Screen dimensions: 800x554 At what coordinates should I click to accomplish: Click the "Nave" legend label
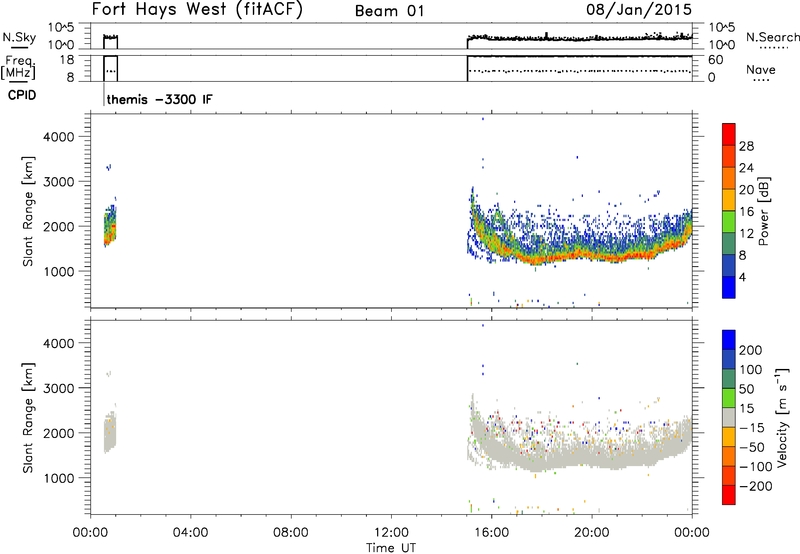point(761,70)
